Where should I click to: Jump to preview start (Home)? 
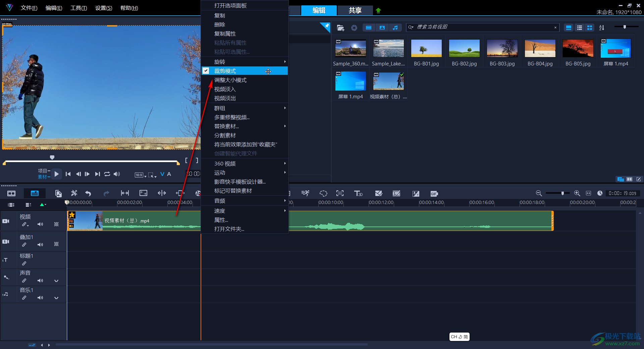coord(68,174)
